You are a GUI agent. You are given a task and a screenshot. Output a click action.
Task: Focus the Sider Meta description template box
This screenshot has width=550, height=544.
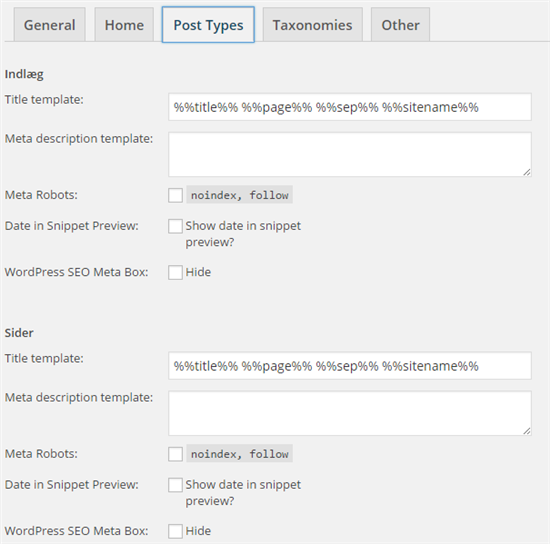(x=350, y=413)
